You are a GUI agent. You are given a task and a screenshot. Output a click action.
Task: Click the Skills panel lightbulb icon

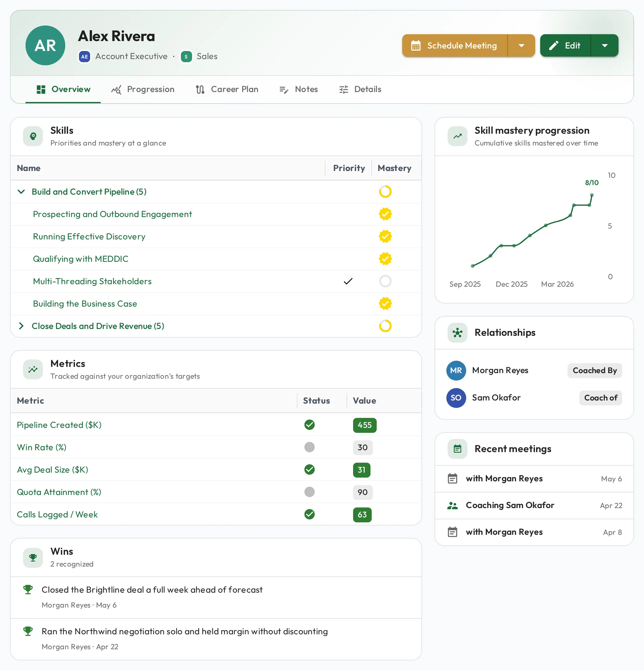(33, 136)
